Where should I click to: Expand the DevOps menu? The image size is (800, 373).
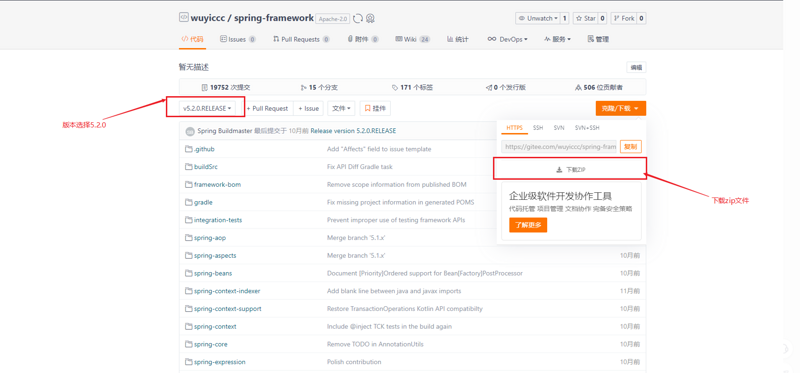(x=507, y=39)
